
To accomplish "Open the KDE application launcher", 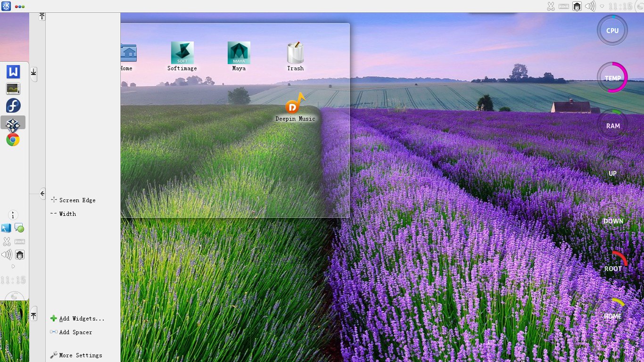I will 6,6.
